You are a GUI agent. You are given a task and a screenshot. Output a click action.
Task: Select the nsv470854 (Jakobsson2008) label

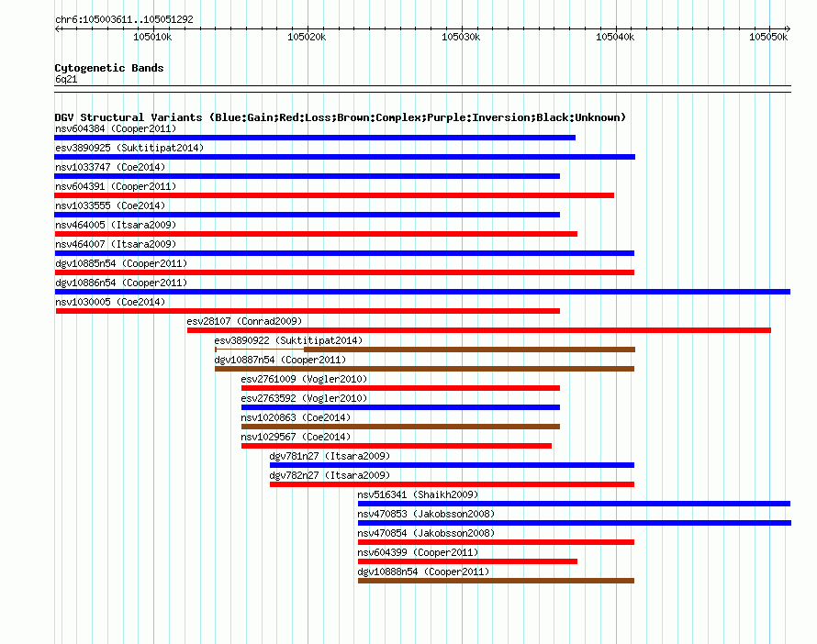click(426, 533)
